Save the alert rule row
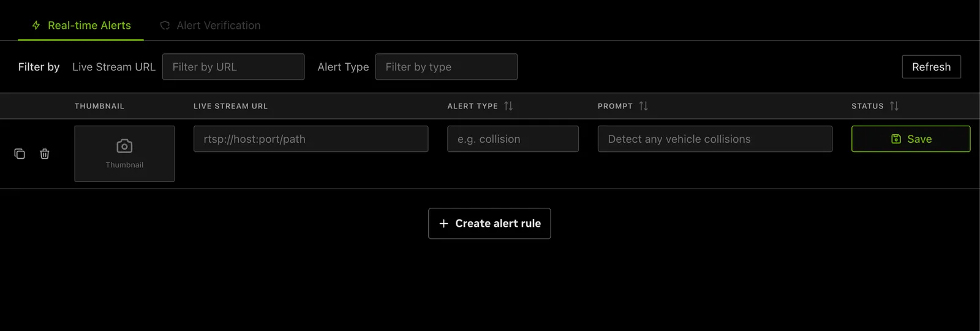This screenshot has width=980, height=331. click(x=911, y=139)
